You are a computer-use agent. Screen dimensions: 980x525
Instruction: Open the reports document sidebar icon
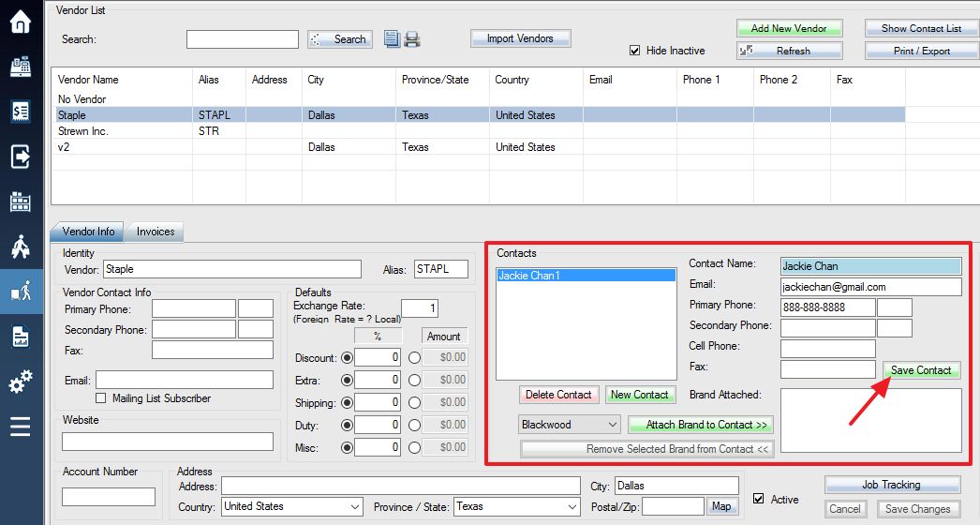pos(21,337)
